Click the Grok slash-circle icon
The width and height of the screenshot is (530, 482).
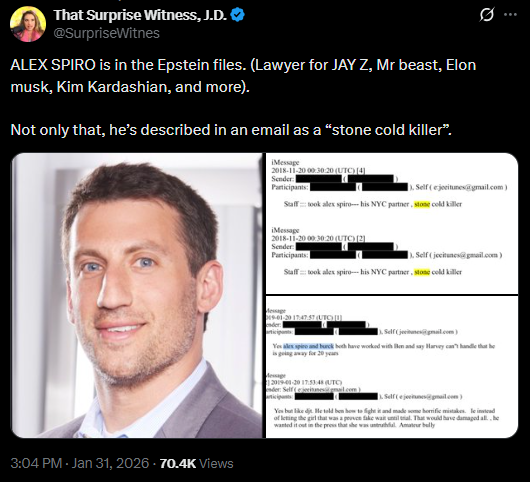point(487,15)
